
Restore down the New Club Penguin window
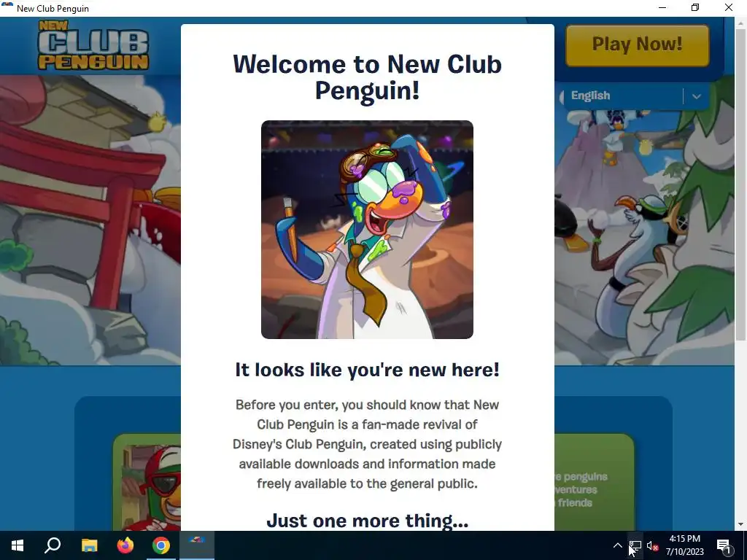[x=695, y=7]
